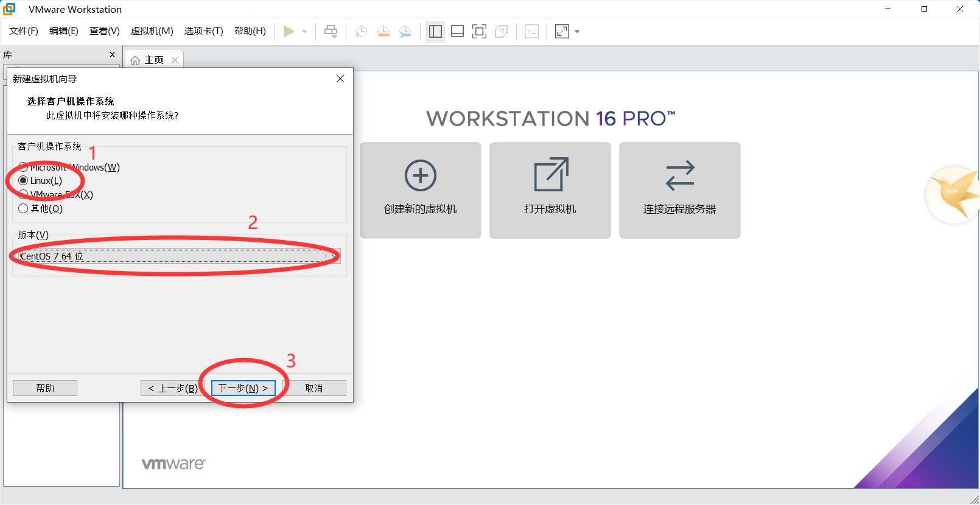Click the 下一步(N) next button
The width and height of the screenshot is (980, 505).
[243, 388]
